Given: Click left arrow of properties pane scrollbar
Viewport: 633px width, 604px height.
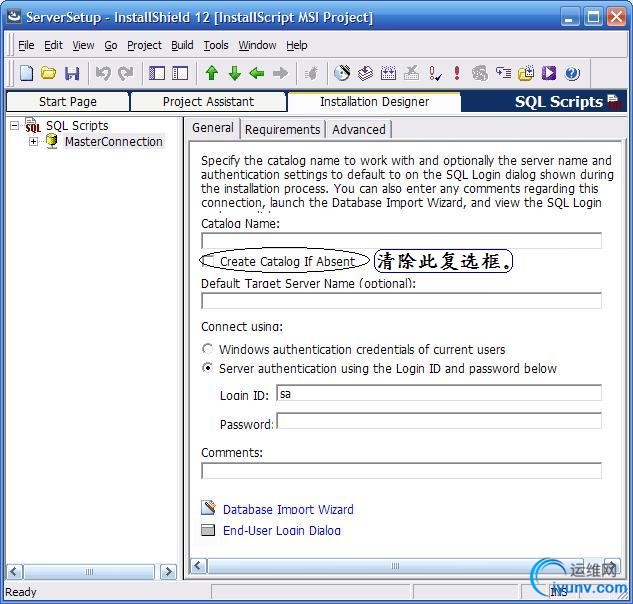Looking at the screenshot, I should pos(198,566).
